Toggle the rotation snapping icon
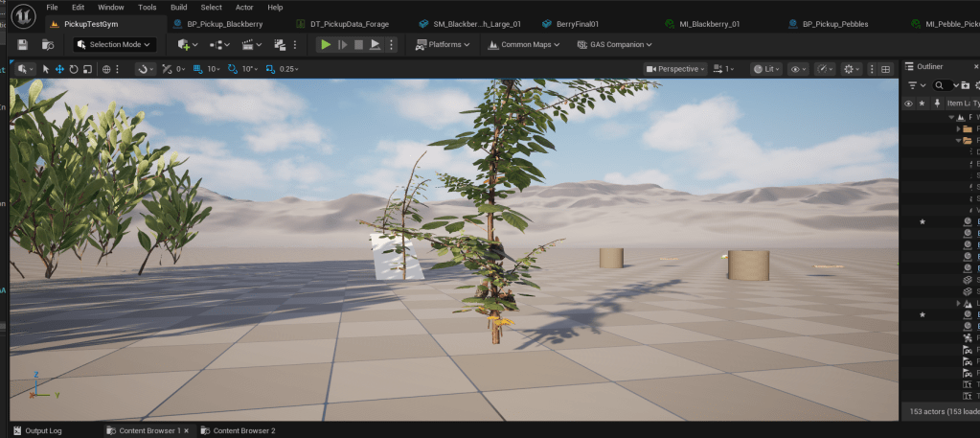 point(234,69)
